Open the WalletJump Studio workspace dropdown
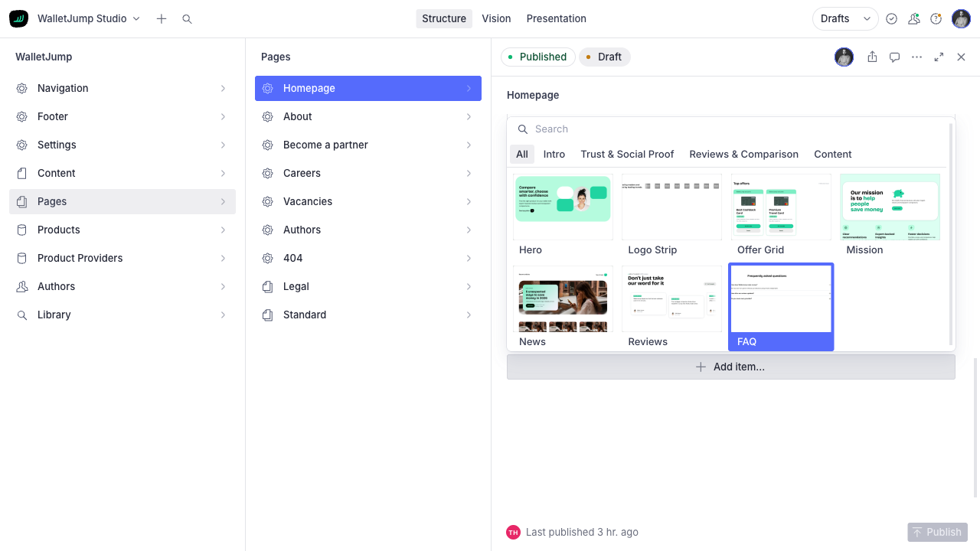 click(89, 18)
